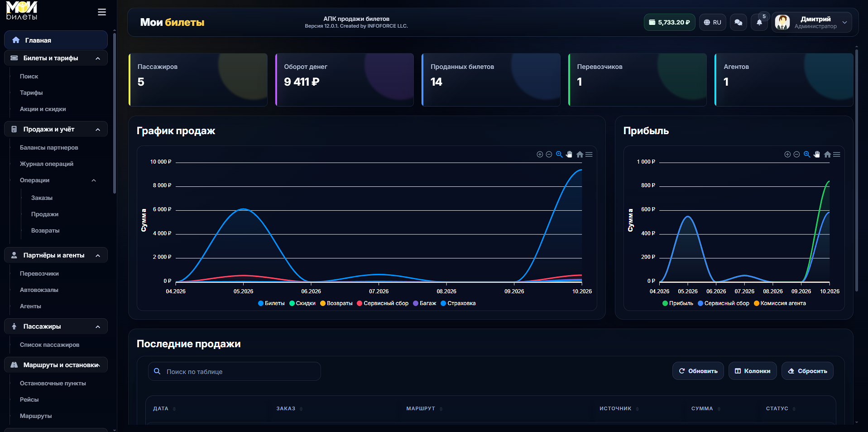Open the chat messages icon
The width and height of the screenshot is (868, 432).
point(739,22)
